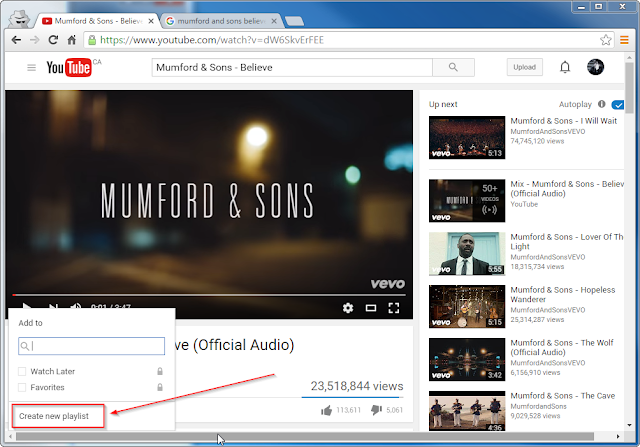This screenshot has width=640, height=447.
Task: Like the video with thumbs up
Action: click(326, 410)
